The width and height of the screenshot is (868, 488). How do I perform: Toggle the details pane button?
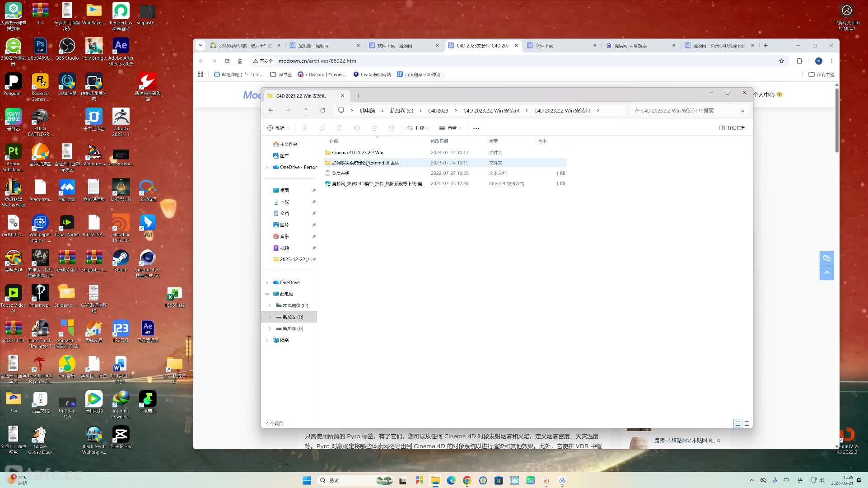pyautogui.click(x=732, y=128)
